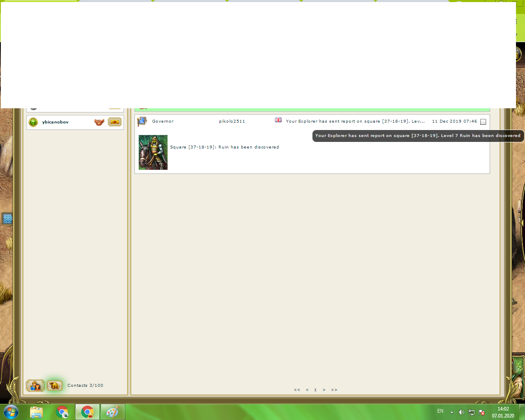Go to the next page with >
This screenshot has width=525, height=420.
324,390
